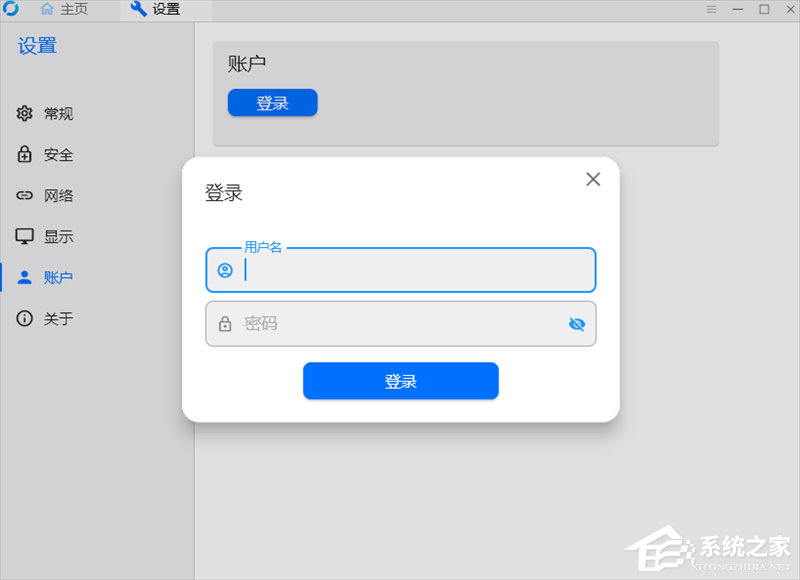Click the info icon beside 关于
The height and width of the screenshot is (580, 800).
[x=24, y=318]
